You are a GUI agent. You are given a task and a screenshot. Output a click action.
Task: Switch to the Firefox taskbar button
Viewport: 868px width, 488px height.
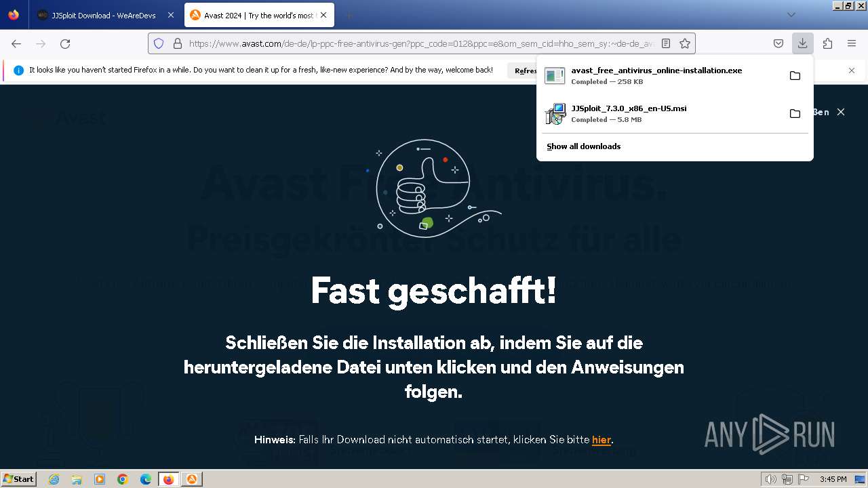[169, 479]
